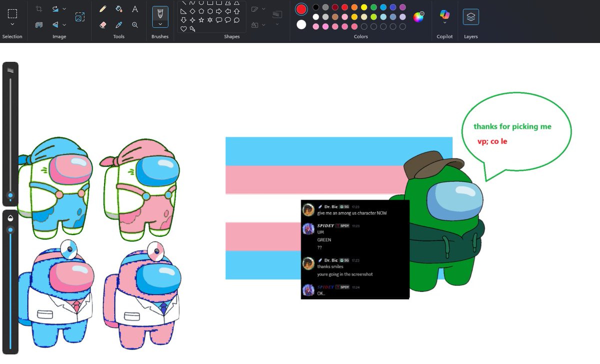600x364 pixels.
Task: Pick the lavender color swatch
Action: pos(402,16)
